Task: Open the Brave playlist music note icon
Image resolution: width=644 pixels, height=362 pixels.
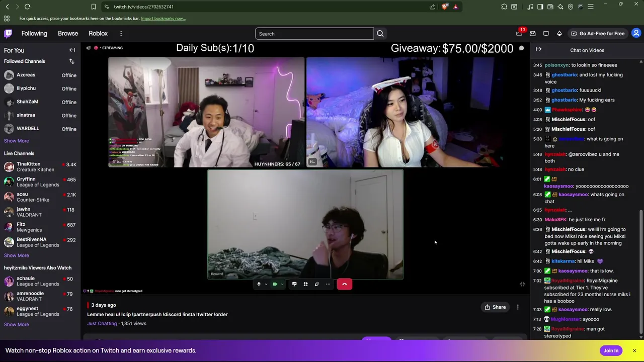Action: click(530, 7)
